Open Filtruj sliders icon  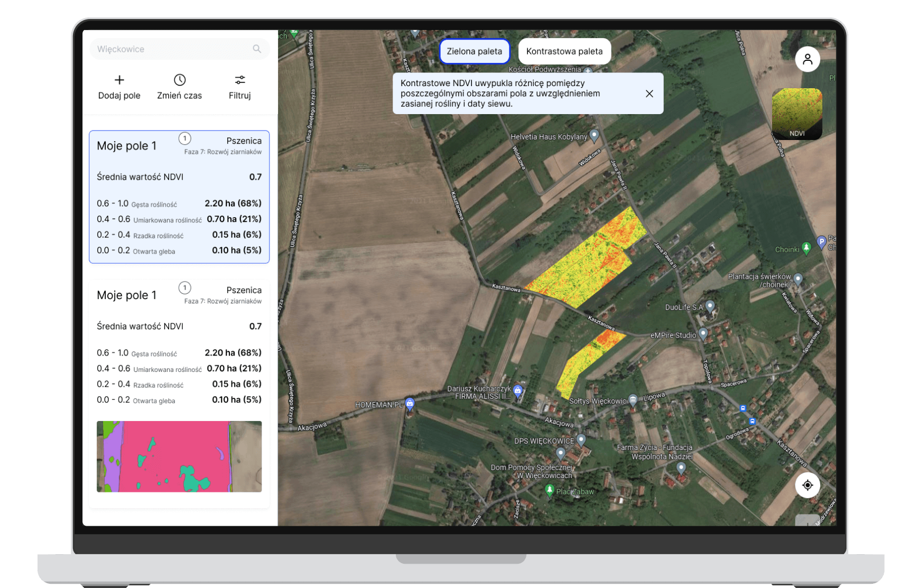[x=240, y=80]
